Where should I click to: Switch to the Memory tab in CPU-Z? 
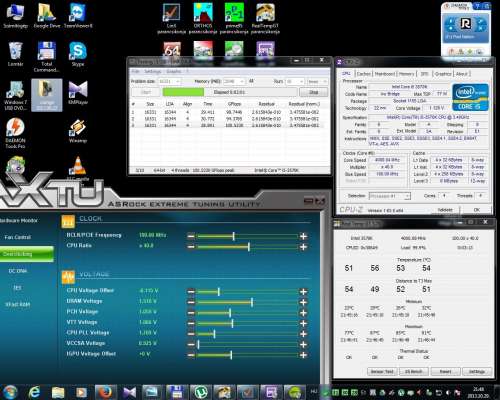pyautogui.click(x=406, y=74)
